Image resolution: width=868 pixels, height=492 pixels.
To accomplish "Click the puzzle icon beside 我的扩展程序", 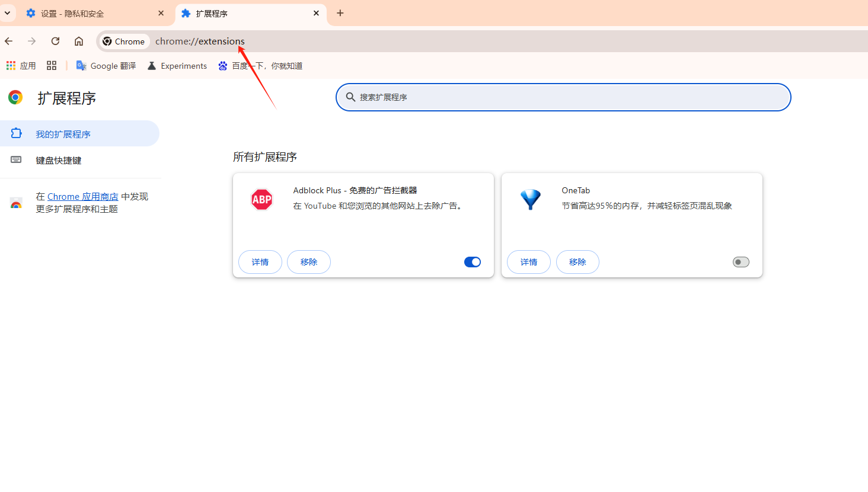I will (16, 133).
